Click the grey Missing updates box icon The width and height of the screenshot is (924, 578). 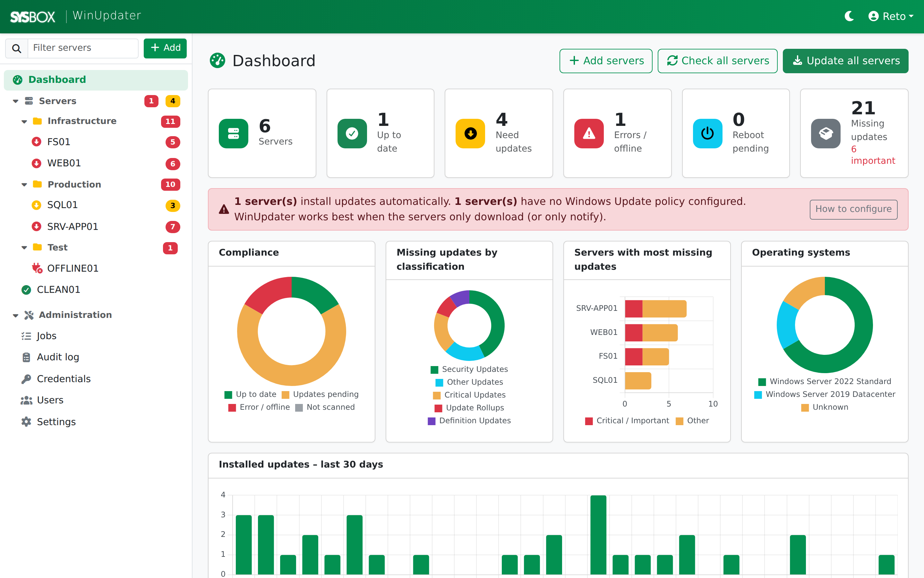pos(826,133)
